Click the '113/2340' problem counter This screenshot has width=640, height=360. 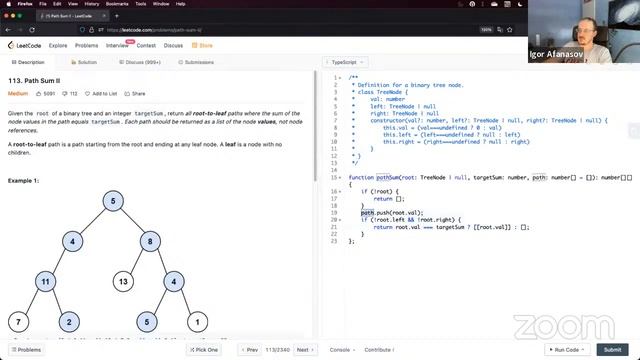[278, 350]
